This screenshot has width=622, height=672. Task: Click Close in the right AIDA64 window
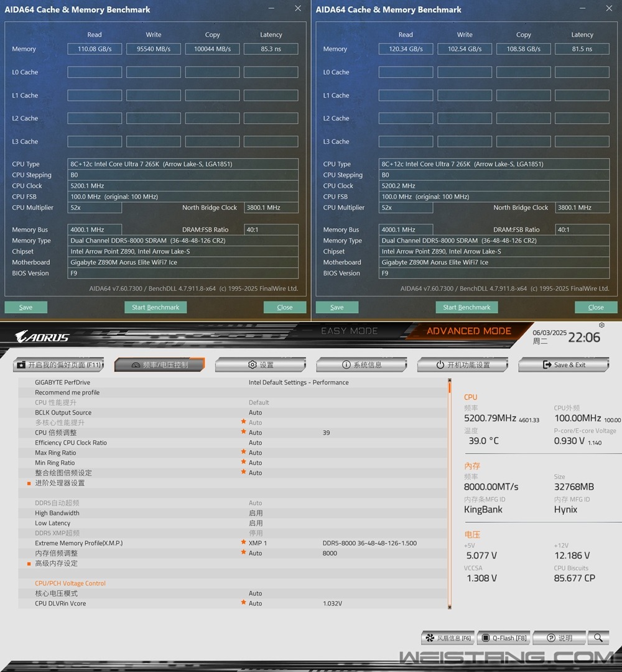tap(596, 307)
